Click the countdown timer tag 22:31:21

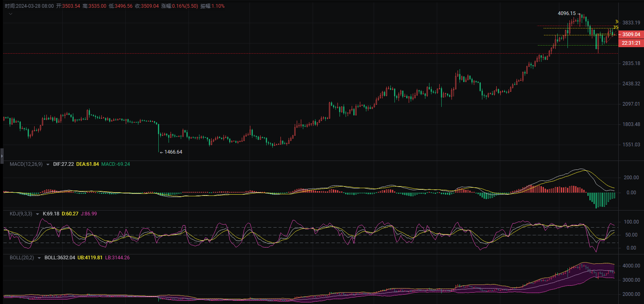pos(631,43)
